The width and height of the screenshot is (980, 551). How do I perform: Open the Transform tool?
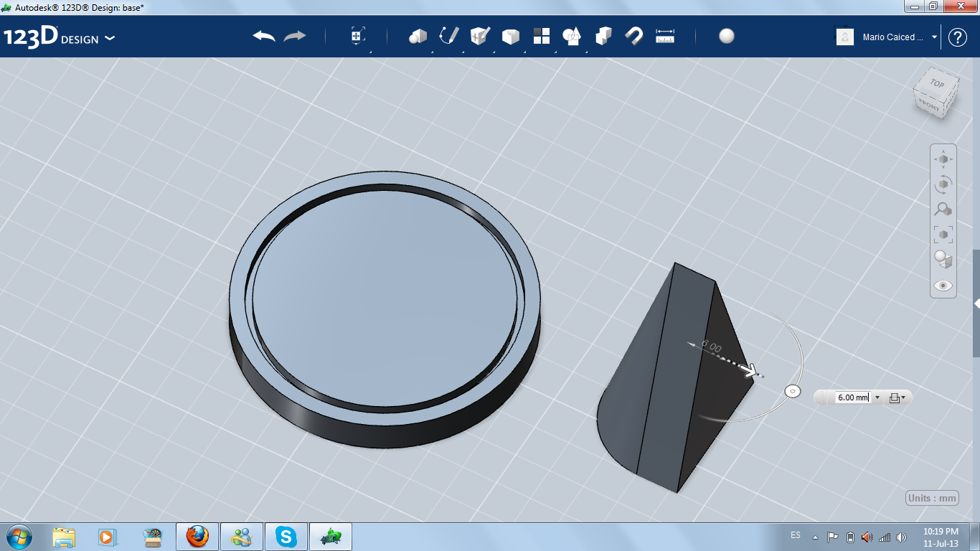pos(358,37)
